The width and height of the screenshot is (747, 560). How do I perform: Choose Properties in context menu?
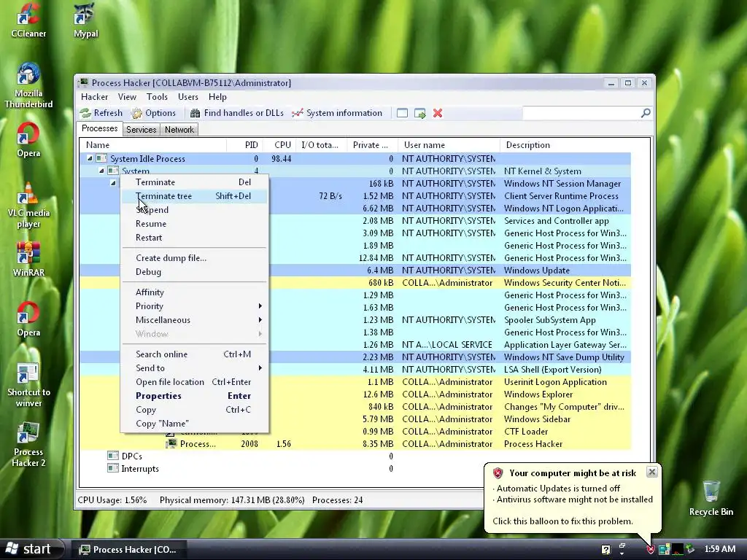point(194,396)
